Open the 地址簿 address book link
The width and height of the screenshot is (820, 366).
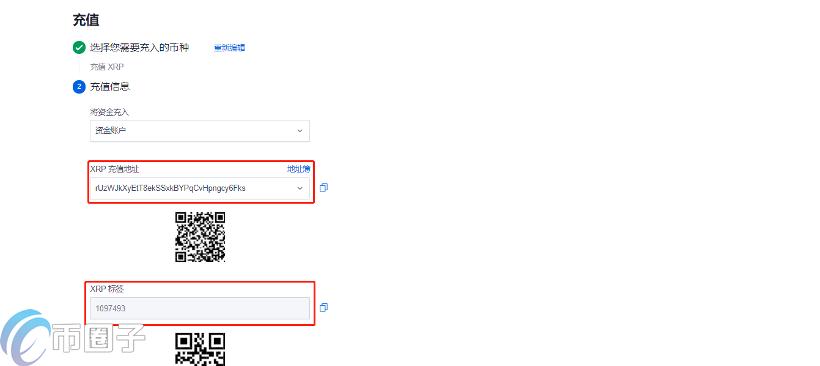pyautogui.click(x=299, y=169)
